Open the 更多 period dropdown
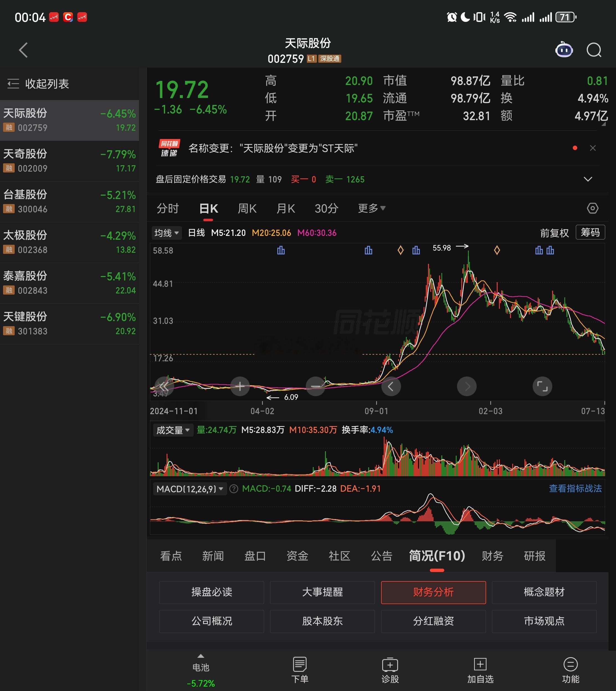Screen dimensions: 616x691 click(372, 208)
